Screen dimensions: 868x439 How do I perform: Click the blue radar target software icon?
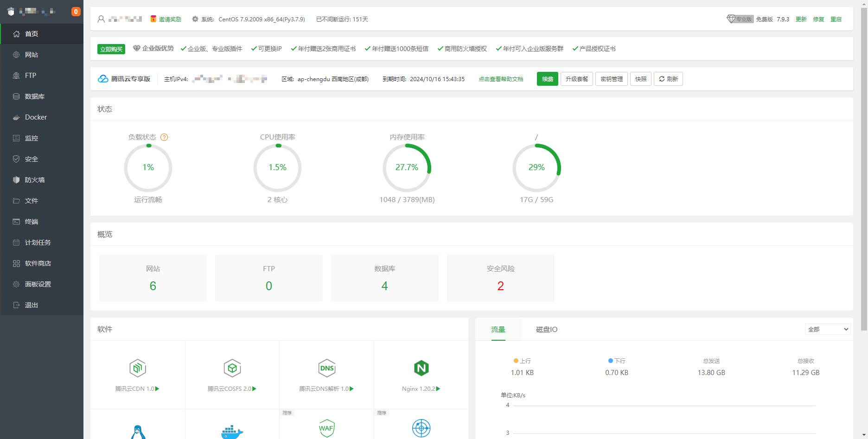(421, 428)
